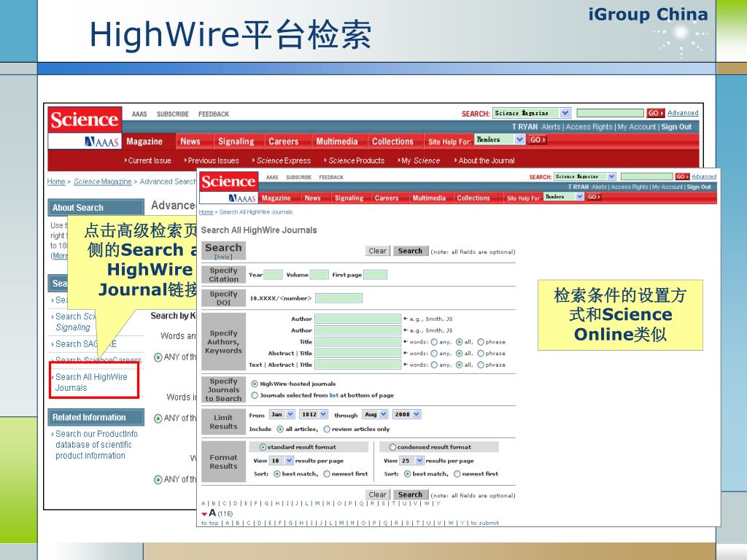Image resolution: width=747 pixels, height=560 pixels.
Task: Open the Magazine tab in the back window
Action: tap(144, 141)
